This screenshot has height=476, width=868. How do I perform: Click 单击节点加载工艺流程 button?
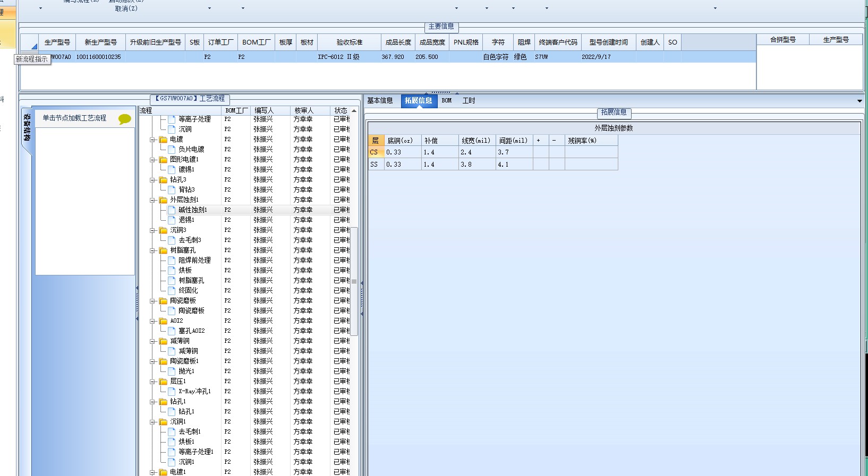tap(74, 118)
